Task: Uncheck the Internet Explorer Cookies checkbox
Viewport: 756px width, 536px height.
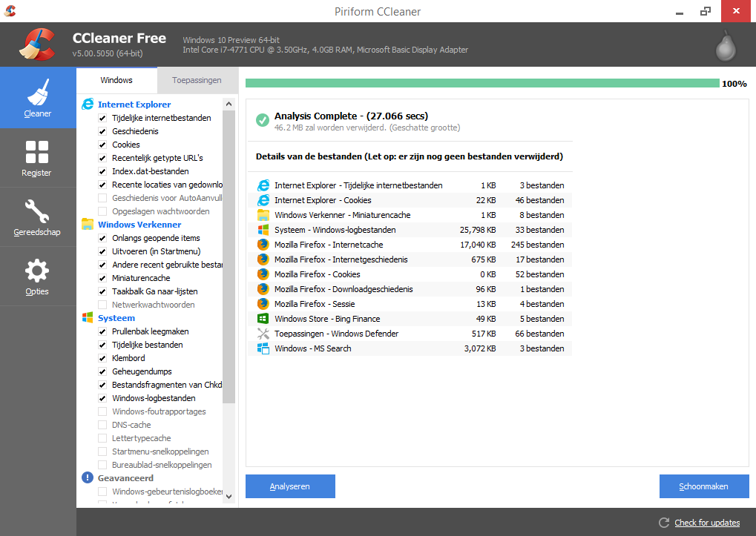Action: point(103,145)
